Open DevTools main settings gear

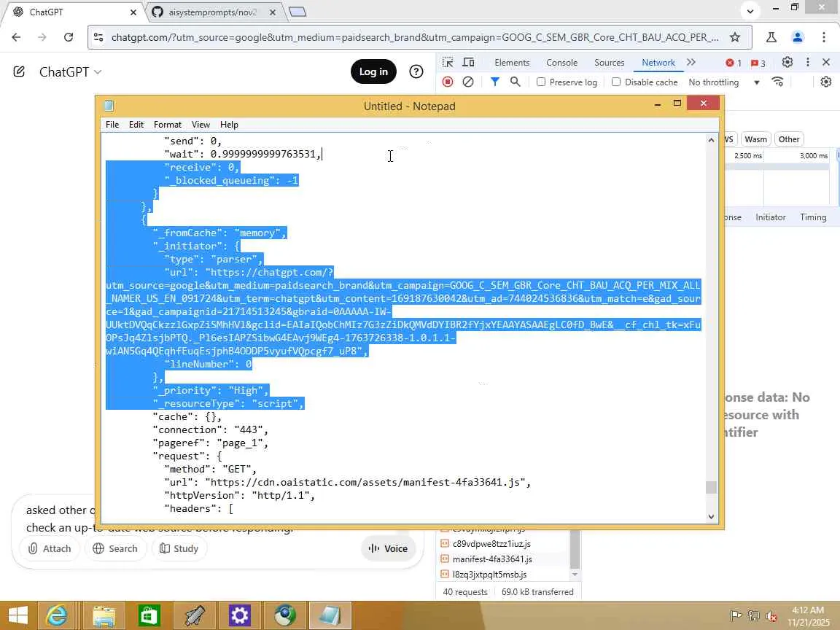[x=787, y=62]
